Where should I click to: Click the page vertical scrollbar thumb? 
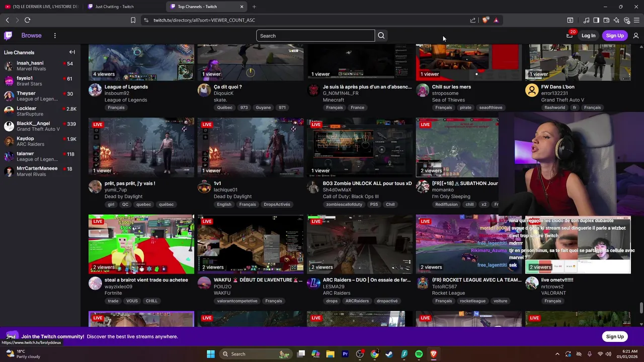tap(641, 308)
